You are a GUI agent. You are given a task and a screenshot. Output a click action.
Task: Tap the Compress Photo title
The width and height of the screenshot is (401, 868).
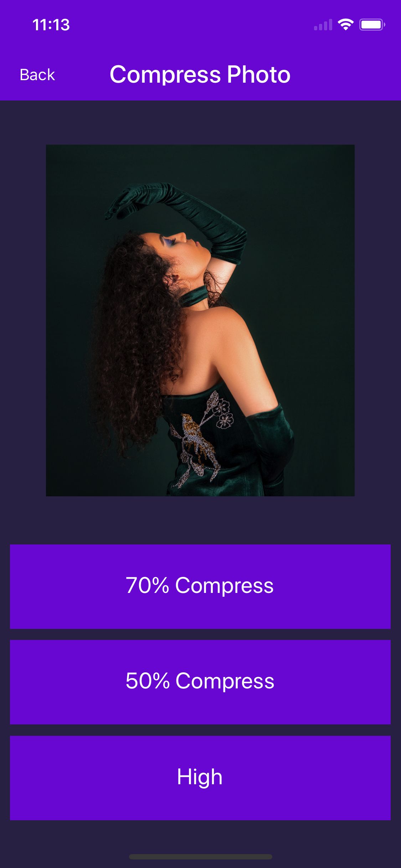pyautogui.click(x=200, y=74)
